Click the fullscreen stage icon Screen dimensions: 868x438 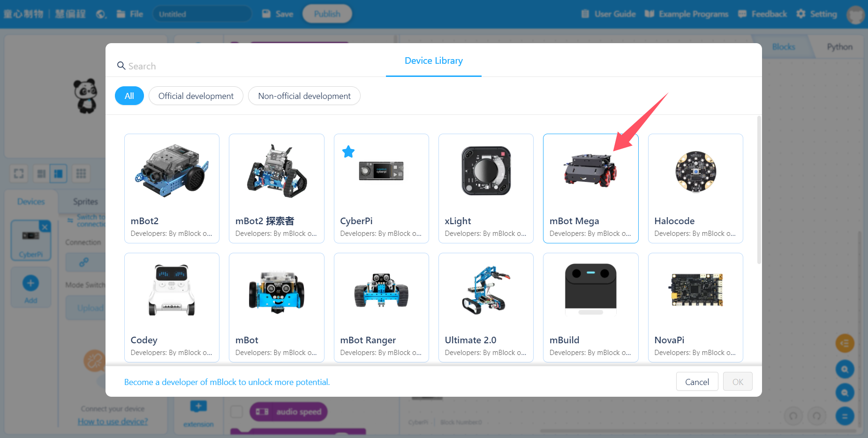click(x=19, y=174)
